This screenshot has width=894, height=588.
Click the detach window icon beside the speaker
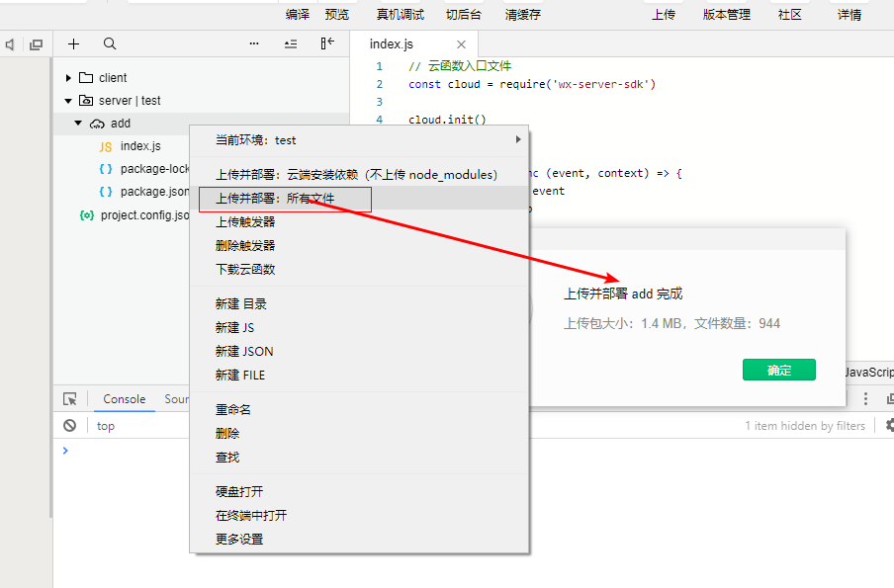tap(37, 44)
